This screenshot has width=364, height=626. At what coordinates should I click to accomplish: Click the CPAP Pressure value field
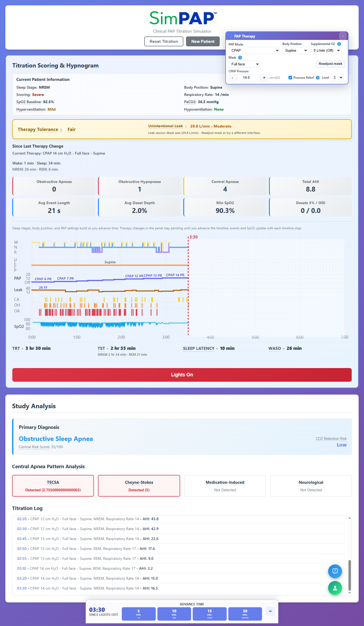(248, 78)
